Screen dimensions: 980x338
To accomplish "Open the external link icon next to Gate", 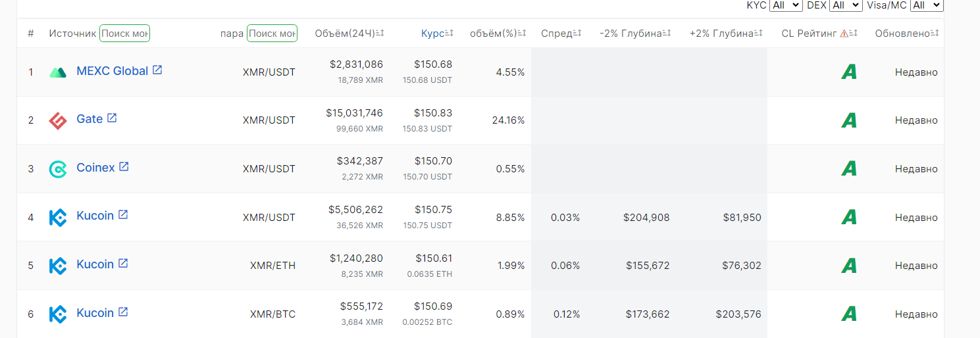I will 112,118.
